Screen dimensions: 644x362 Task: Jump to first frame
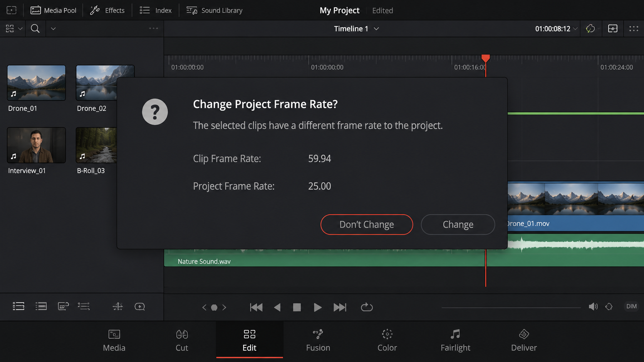[x=256, y=307]
